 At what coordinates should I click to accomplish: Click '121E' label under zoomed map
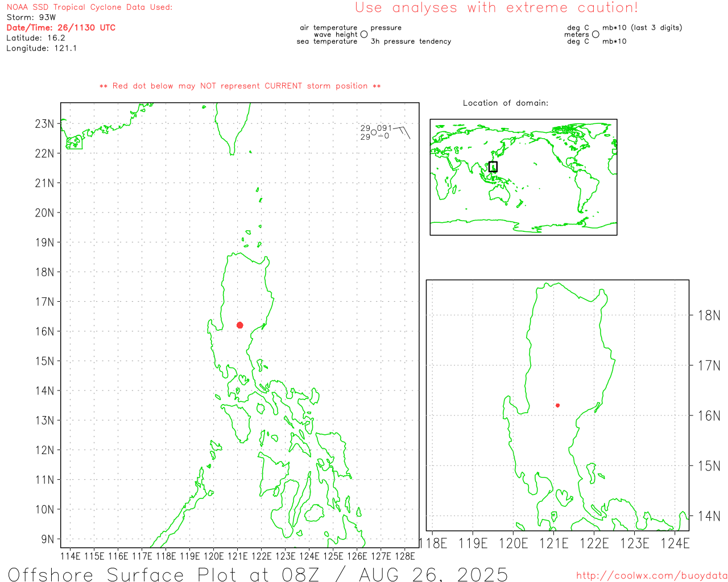554,544
